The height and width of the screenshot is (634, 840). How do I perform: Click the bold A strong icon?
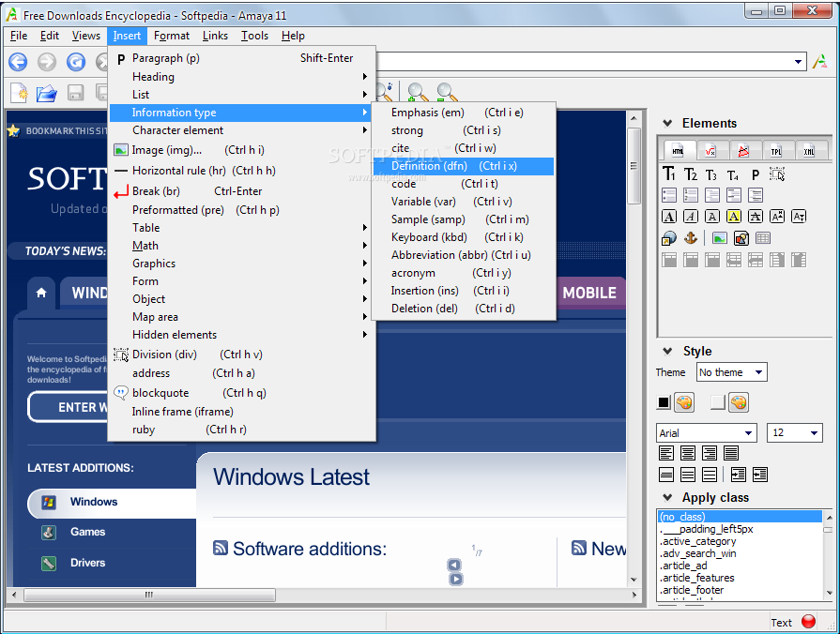pos(669,217)
